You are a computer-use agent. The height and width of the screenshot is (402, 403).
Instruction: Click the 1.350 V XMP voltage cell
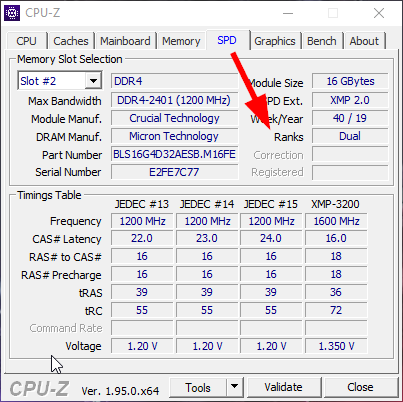coord(336,346)
